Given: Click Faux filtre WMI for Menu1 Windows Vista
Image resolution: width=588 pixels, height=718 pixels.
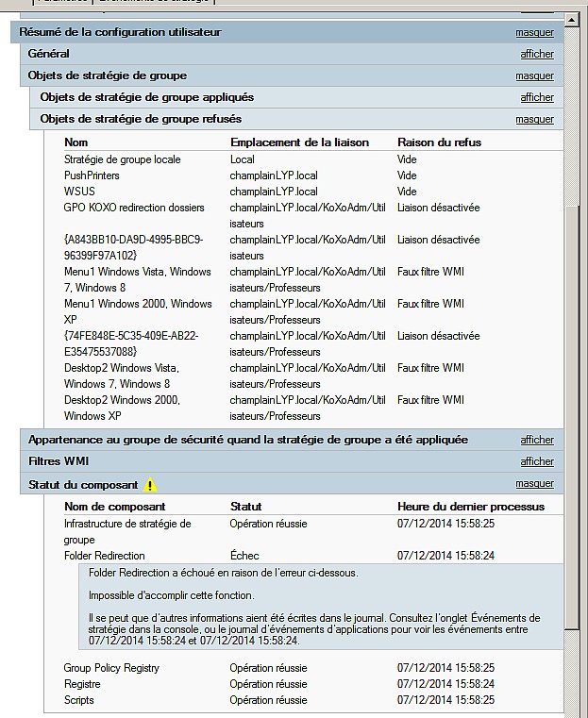Looking at the screenshot, I should pos(430,272).
